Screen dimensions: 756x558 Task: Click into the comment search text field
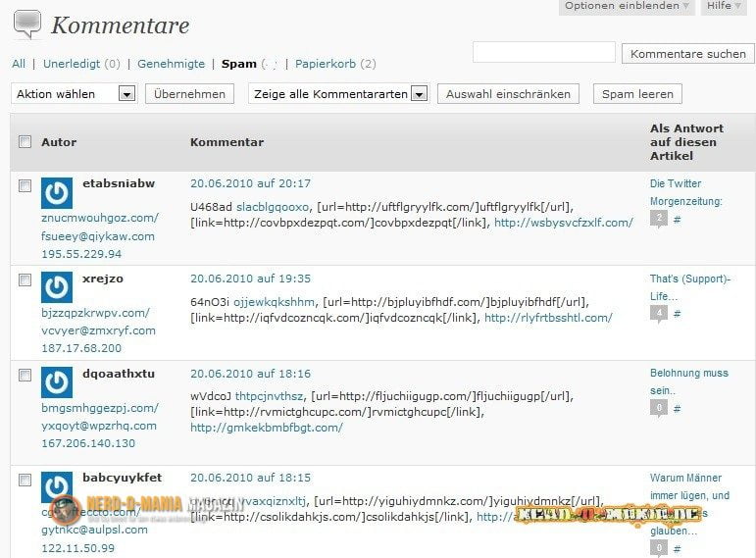543,53
